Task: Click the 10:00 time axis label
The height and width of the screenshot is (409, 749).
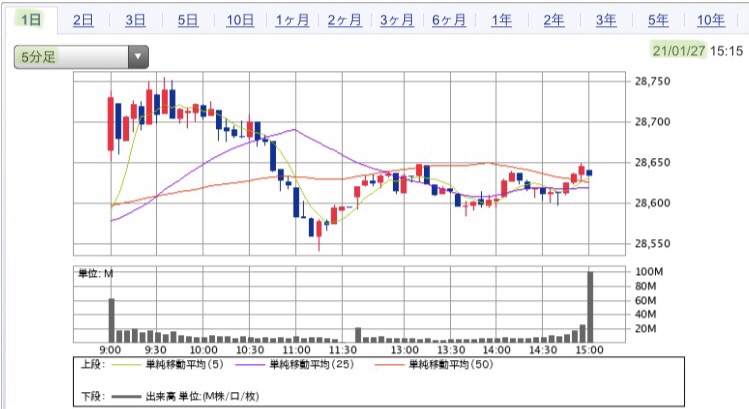Action: (203, 350)
